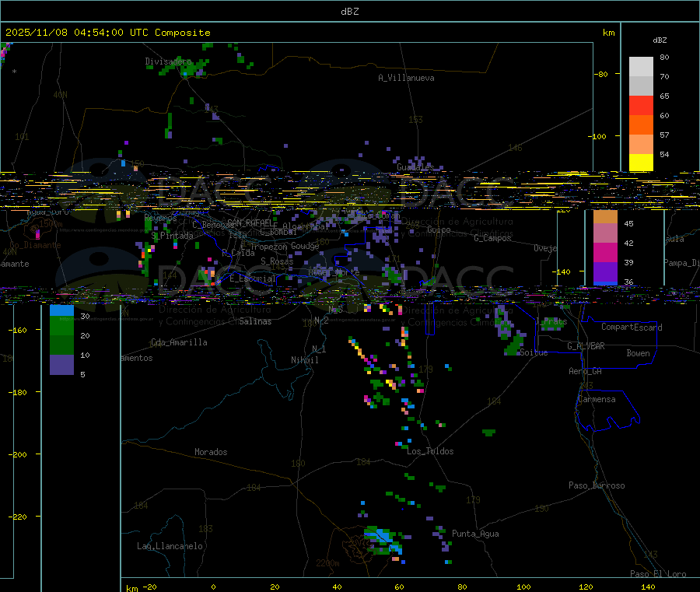
Task: Click the N_2 marker label
Action: click(x=321, y=320)
